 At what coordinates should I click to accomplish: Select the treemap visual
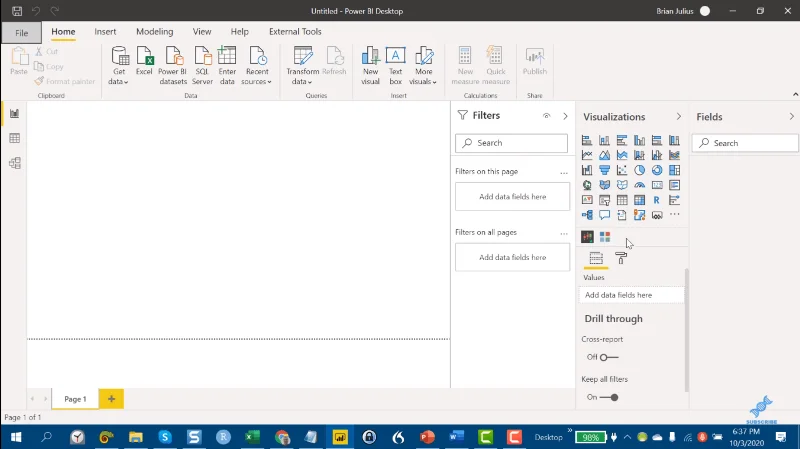[674, 170]
